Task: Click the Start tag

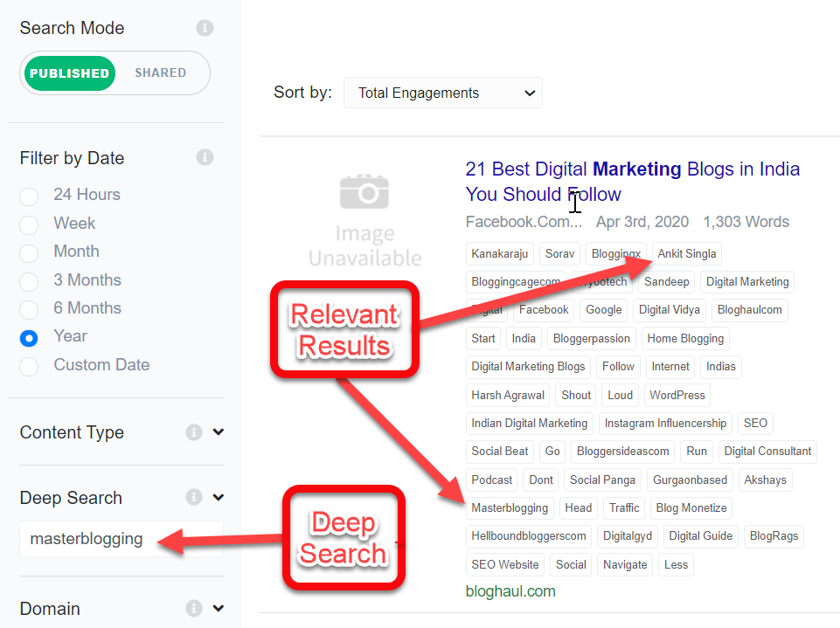Action: coord(483,338)
